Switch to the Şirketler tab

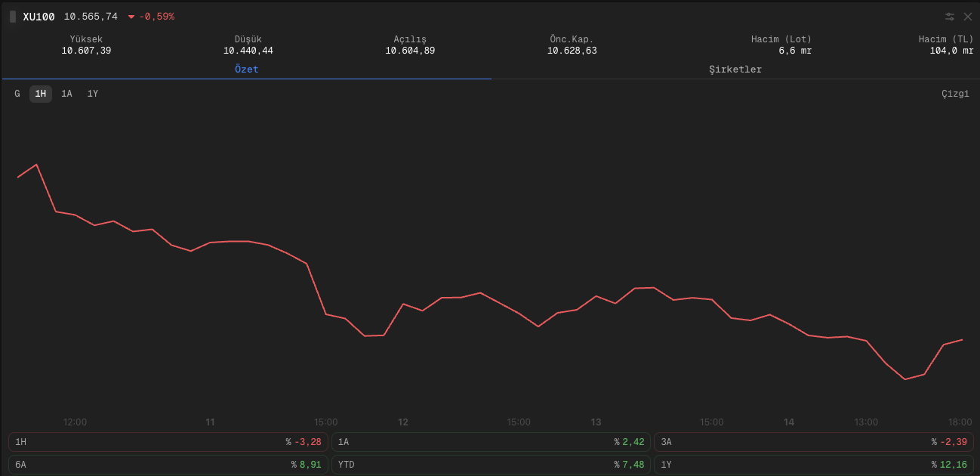tap(735, 70)
